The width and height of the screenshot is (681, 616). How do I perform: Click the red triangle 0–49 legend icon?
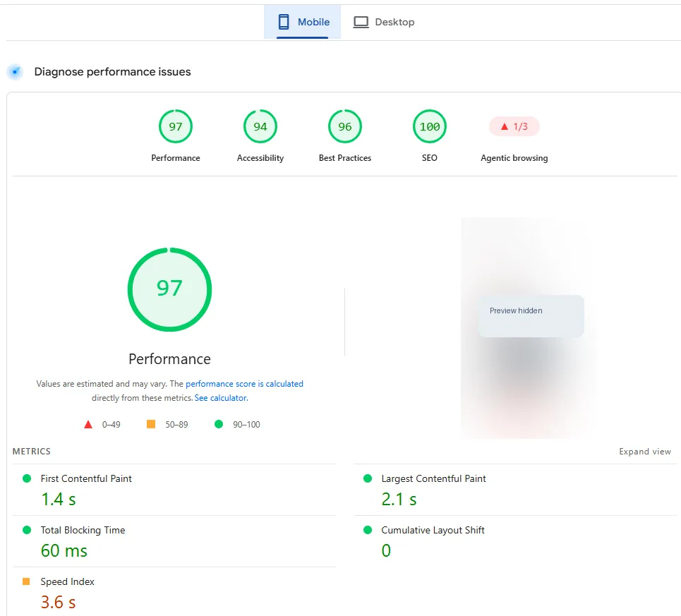88,425
